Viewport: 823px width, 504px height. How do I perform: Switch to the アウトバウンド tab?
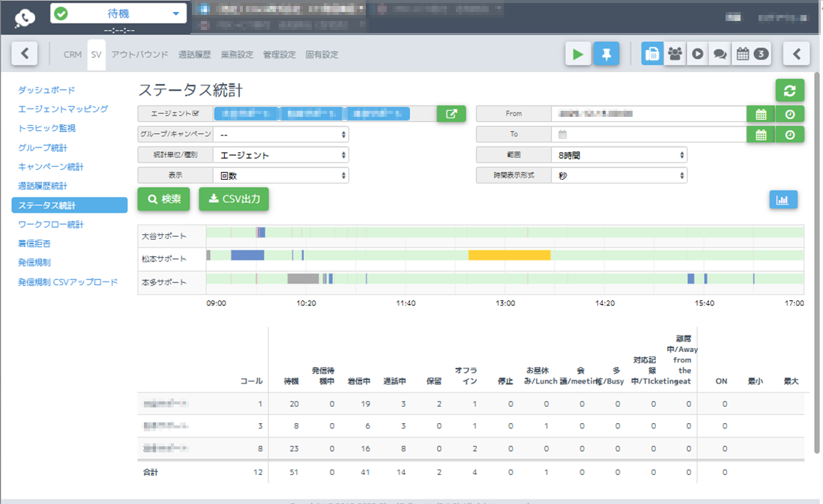(140, 54)
